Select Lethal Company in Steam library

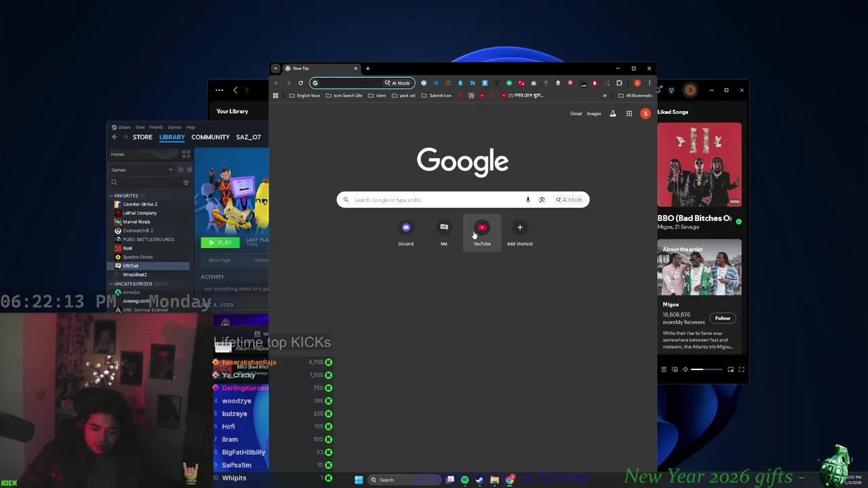[x=139, y=213]
